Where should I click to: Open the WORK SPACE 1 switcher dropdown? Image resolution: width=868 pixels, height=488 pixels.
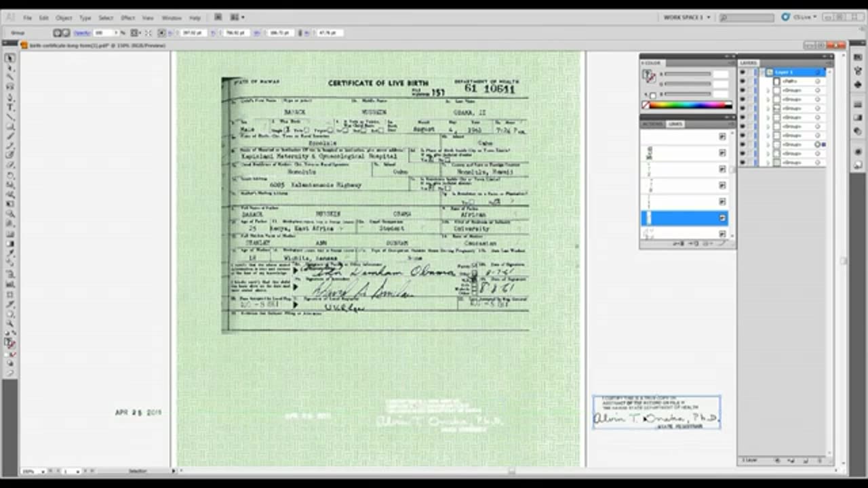pyautogui.click(x=687, y=17)
